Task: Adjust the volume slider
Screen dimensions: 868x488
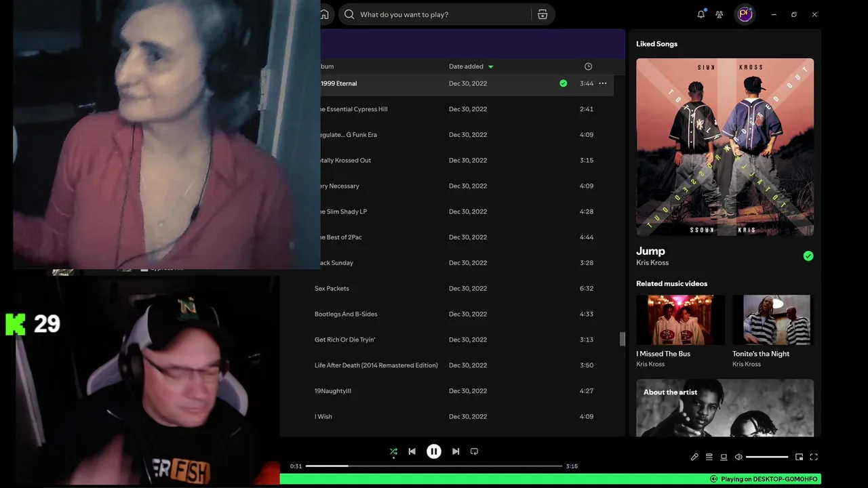Action: click(767, 457)
